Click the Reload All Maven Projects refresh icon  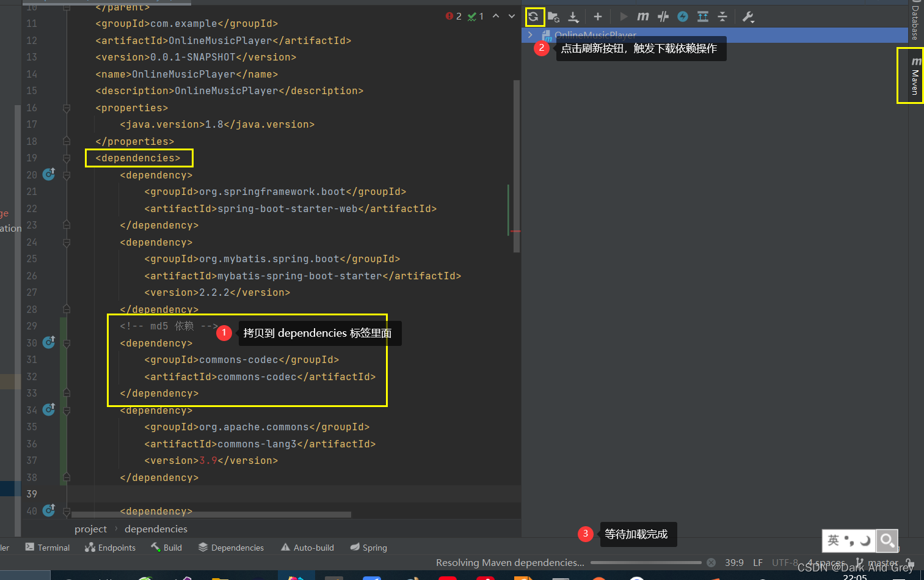click(x=534, y=17)
